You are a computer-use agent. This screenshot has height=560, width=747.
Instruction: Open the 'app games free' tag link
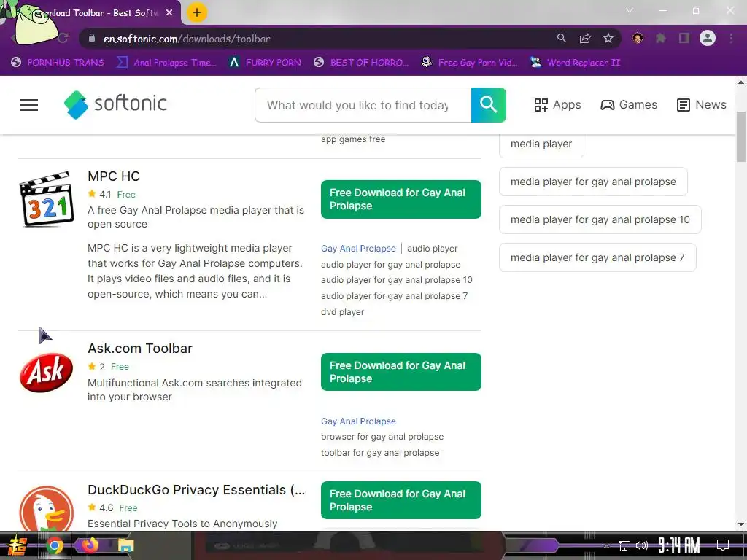(353, 139)
